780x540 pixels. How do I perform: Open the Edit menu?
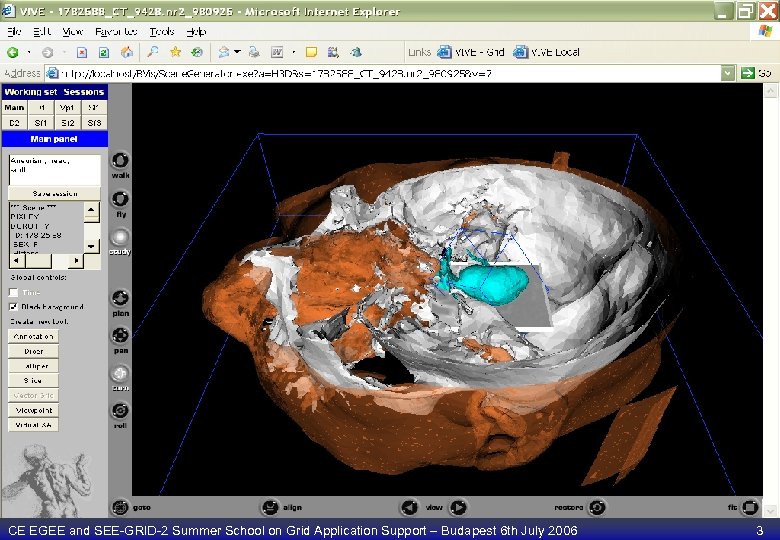coord(42,32)
